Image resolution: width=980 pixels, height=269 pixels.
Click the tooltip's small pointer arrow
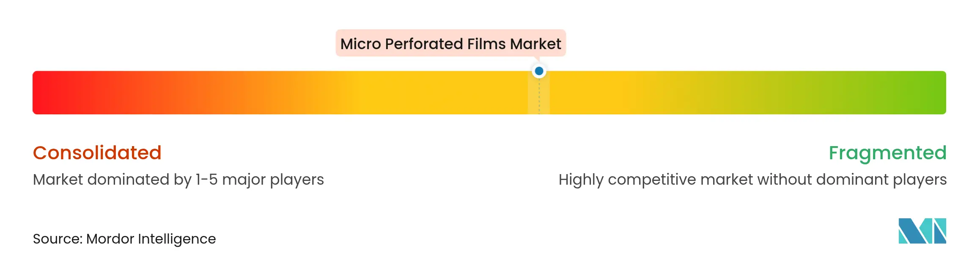[x=537, y=59]
